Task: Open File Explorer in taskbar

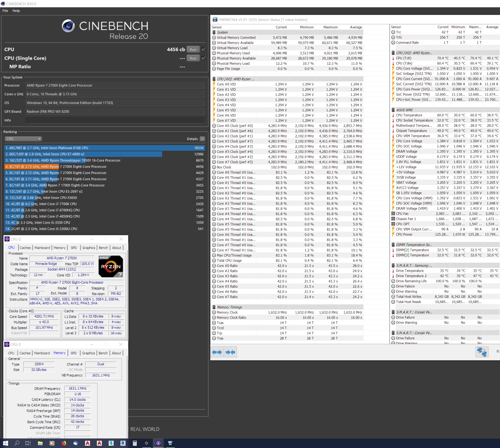Action: click(x=40, y=443)
